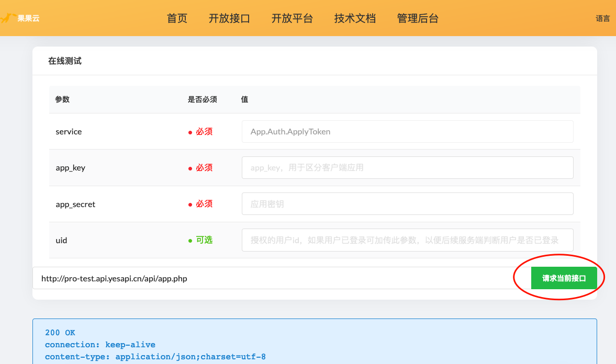Click the red 必须 dot beside service
The image size is (616, 364).
point(191,132)
